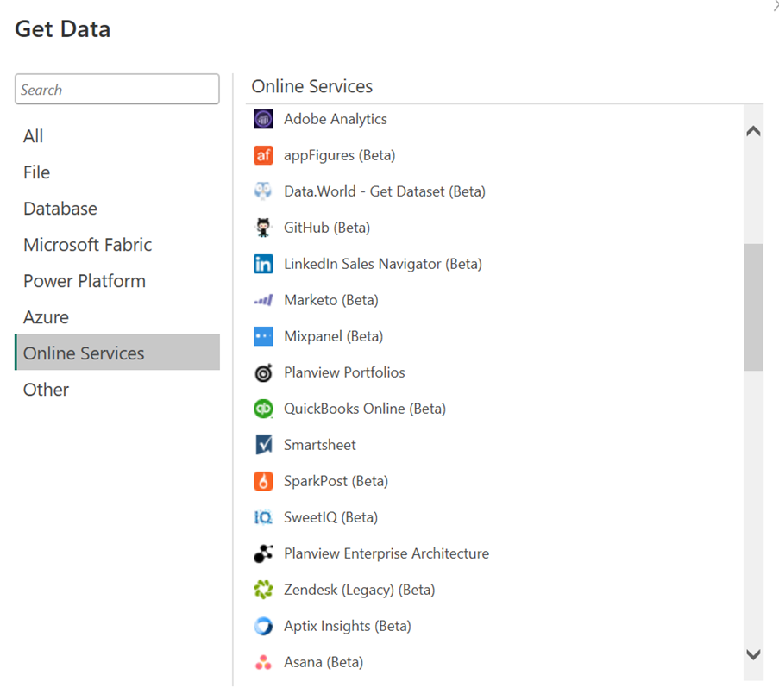Click the Adobe Analytics connector icon
779x700 pixels.
263,119
